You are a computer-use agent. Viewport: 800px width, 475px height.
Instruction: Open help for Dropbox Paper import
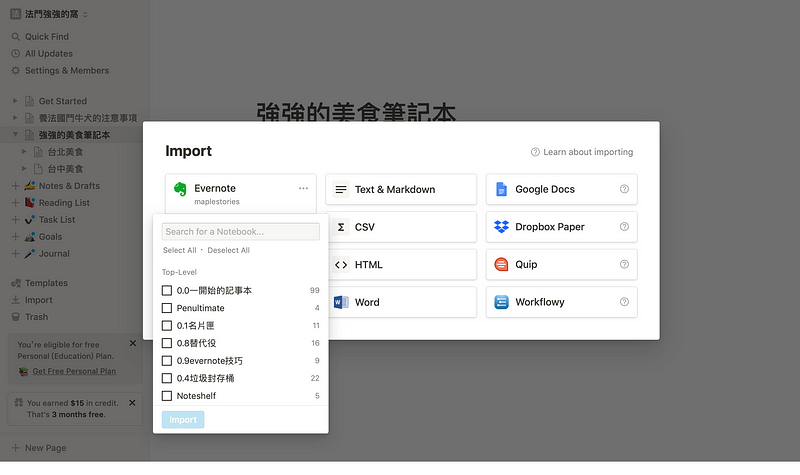pyautogui.click(x=624, y=227)
